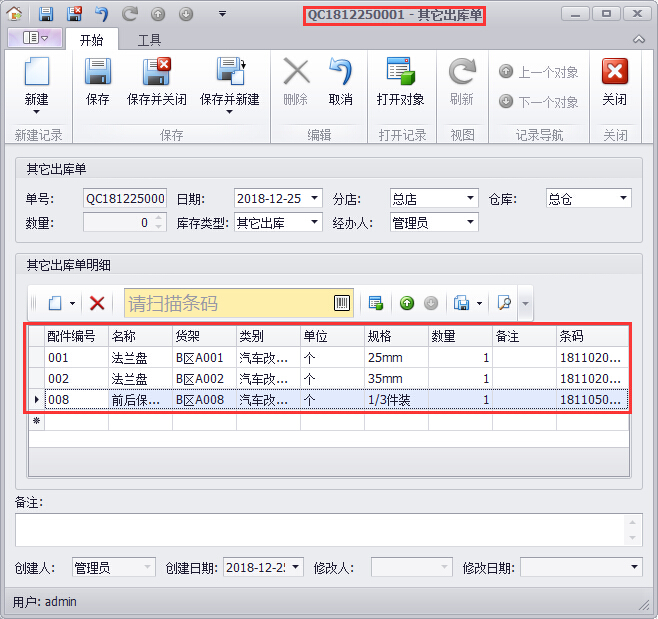Click the home icon in title bar
Screen dimensions: 658x619
[15, 14]
